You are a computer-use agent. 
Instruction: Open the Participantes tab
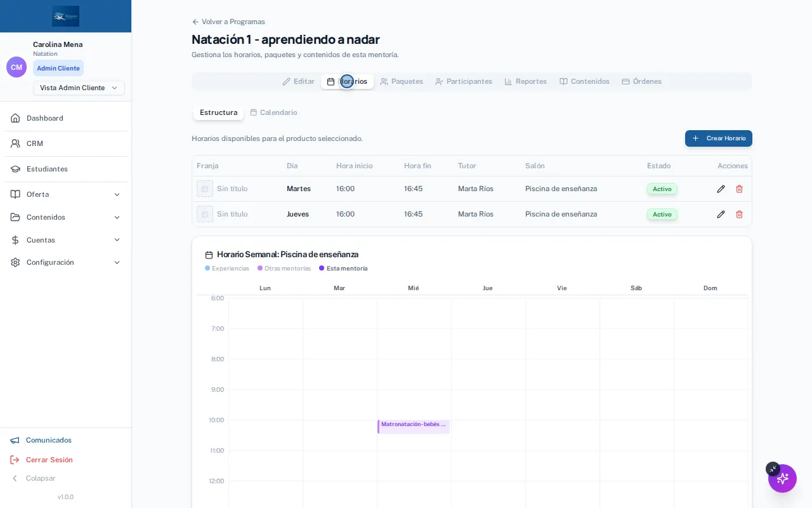tap(464, 81)
